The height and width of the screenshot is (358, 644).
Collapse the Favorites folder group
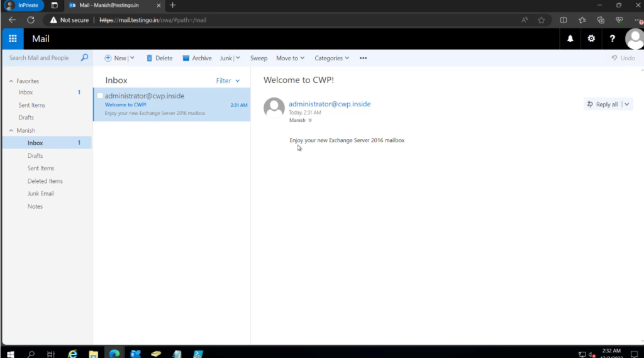coord(11,81)
